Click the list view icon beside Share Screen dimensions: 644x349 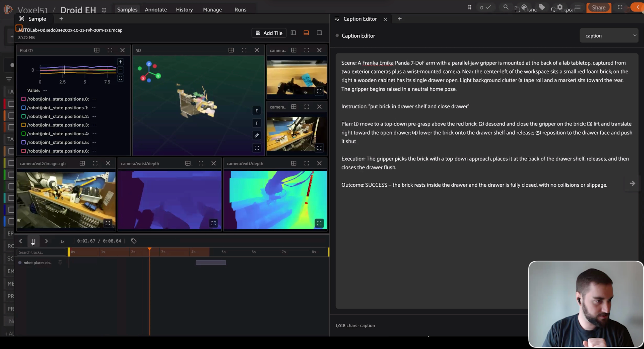pyautogui.click(x=578, y=7)
